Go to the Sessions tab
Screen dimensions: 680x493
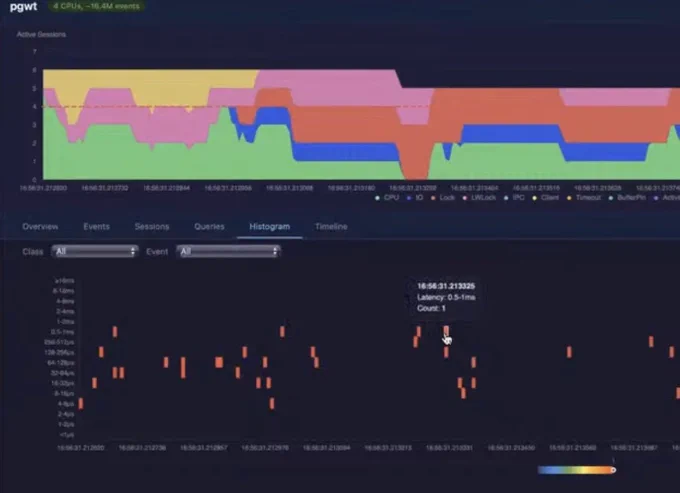pos(152,227)
